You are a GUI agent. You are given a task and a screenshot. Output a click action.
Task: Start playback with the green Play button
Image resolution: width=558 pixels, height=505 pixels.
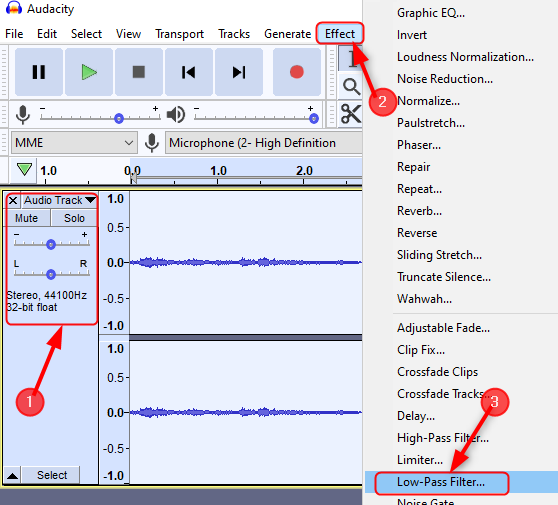(x=89, y=72)
